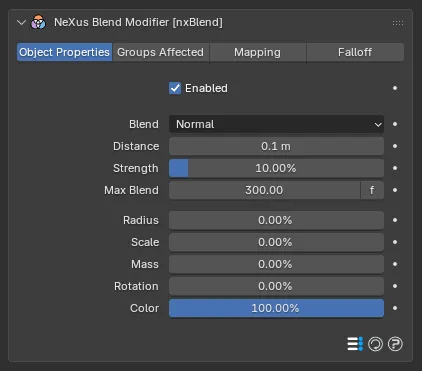Click the animate dot beside Color

395,308
